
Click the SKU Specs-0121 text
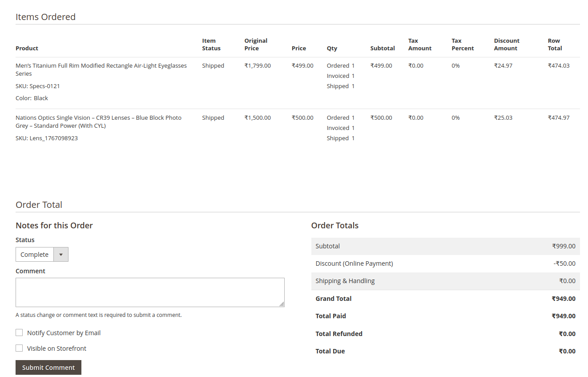(x=38, y=86)
